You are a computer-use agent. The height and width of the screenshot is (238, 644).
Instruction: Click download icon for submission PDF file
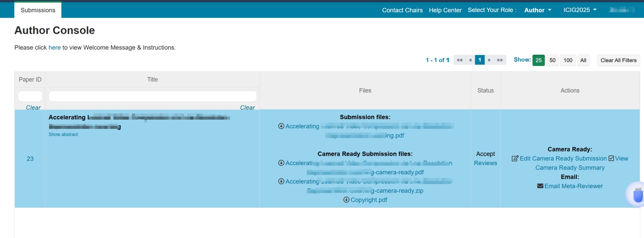click(281, 126)
